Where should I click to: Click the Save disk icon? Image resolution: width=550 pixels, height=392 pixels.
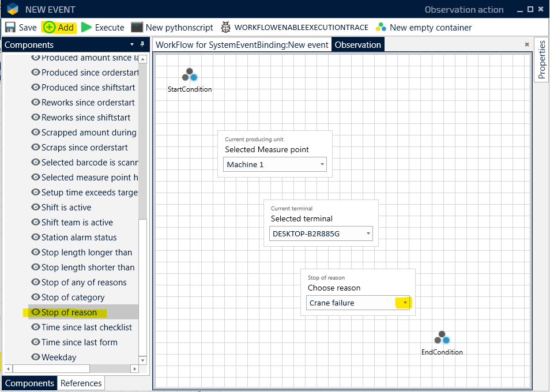click(10, 27)
